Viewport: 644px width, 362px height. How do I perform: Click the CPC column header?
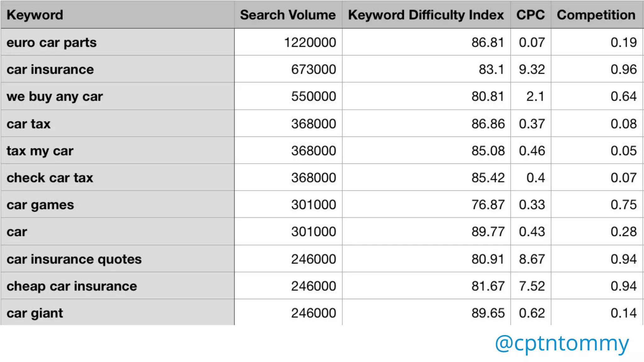(530, 15)
